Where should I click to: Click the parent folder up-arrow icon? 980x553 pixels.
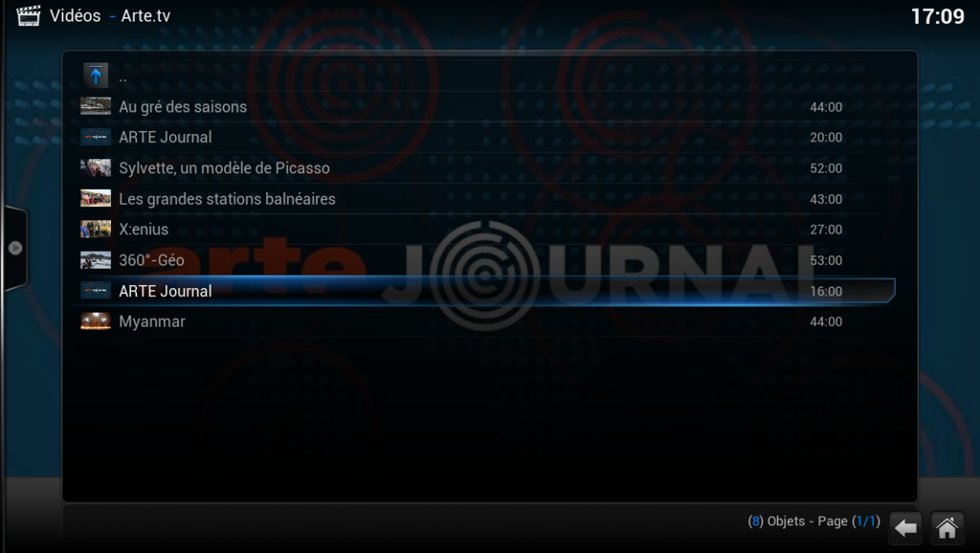(x=96, y=76)
